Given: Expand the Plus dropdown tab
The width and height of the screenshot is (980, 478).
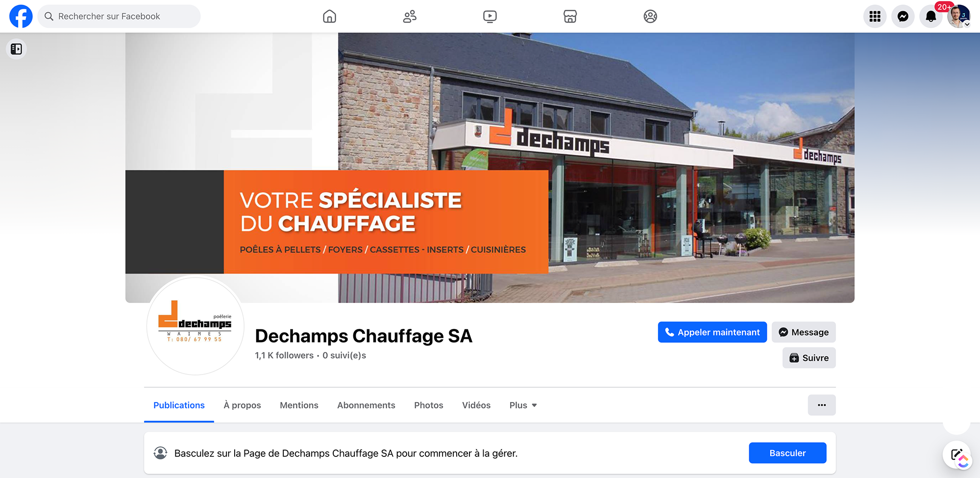Looking at the screenshot, I should (523, 405).
